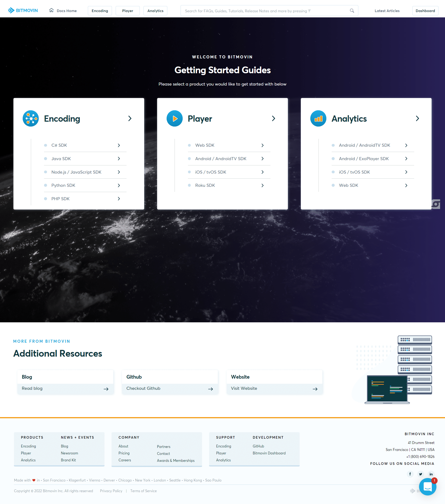Select the Player tab in navigation

coord(127,11)
